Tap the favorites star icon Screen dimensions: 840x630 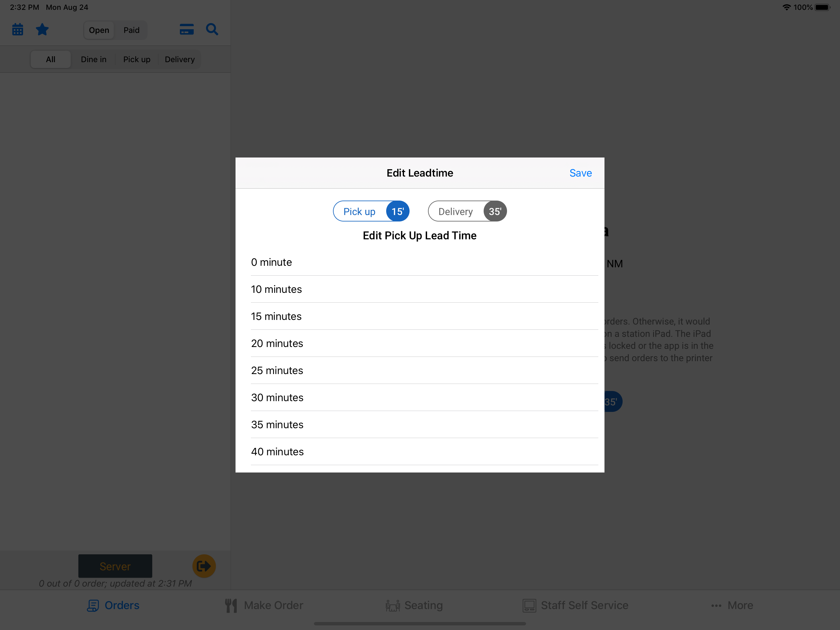point(42,30)
